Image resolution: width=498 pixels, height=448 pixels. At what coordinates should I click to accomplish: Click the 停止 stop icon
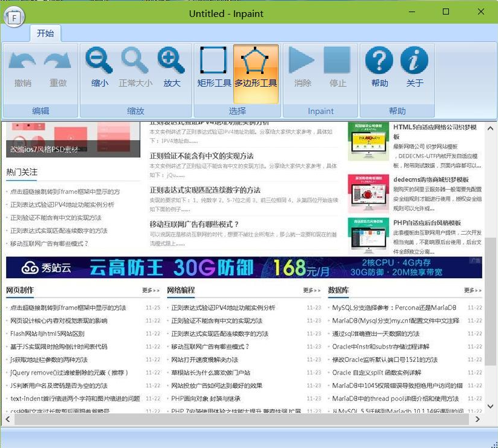[x=338, y=67]
